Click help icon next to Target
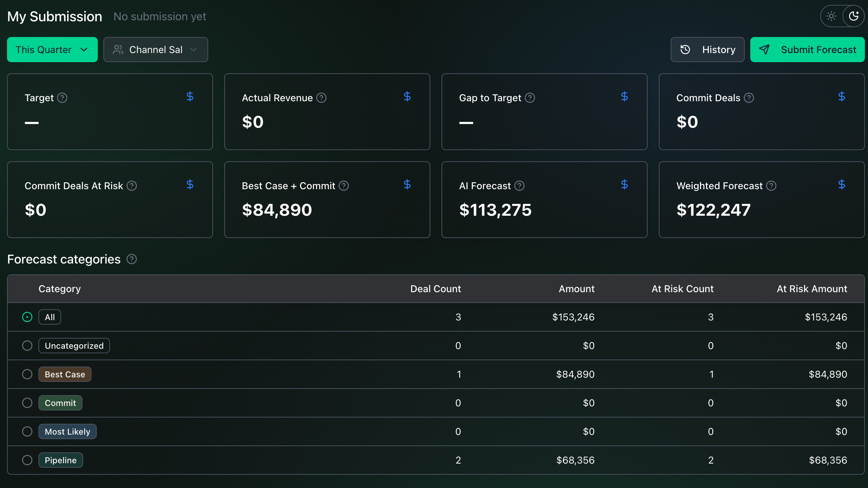The height and width of the screenshot is (488, 868). [62, 98]
